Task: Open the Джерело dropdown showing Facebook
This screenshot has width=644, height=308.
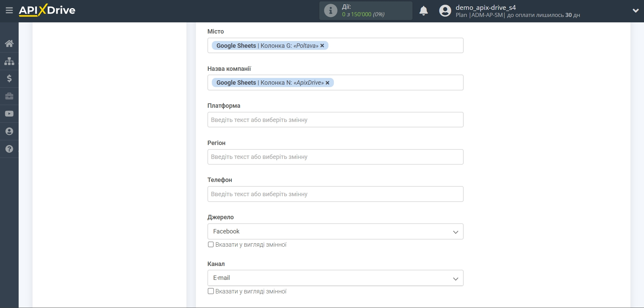Action: (335, 231)
